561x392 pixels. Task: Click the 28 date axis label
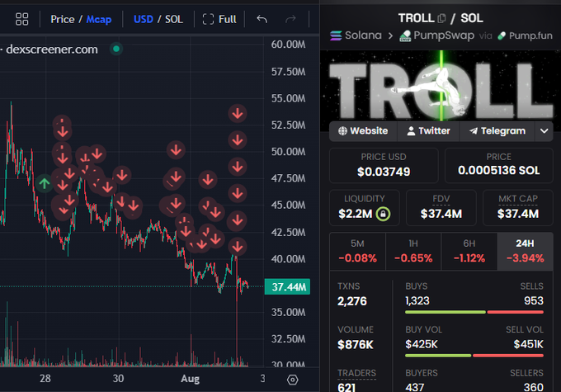pyautogui.click(x=45, y=379)
